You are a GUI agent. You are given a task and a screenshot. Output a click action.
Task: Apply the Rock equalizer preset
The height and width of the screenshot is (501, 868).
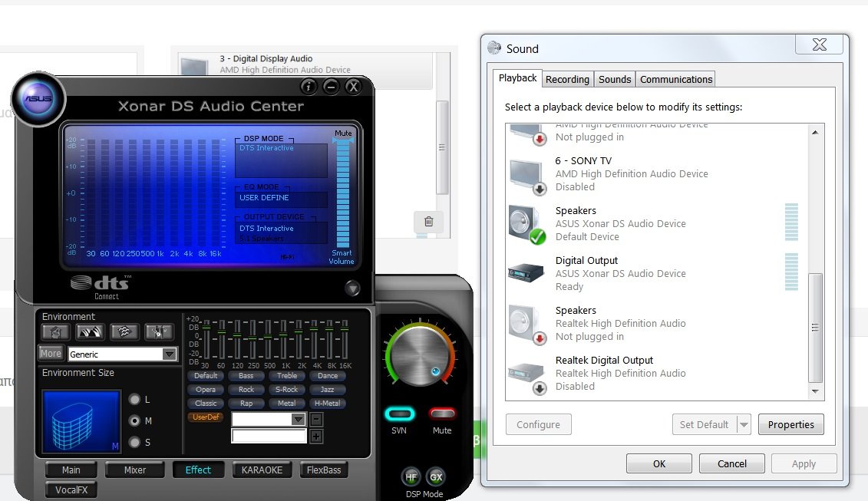[x=246, y=390]
